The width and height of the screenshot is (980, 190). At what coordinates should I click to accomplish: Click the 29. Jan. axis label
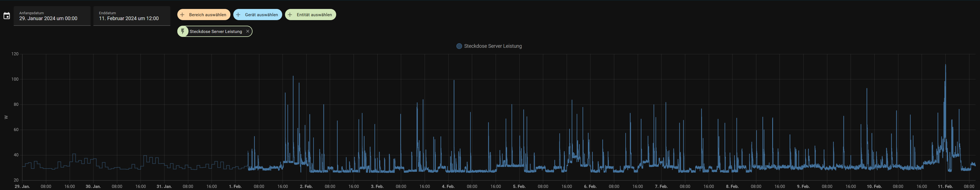[22, 187]
